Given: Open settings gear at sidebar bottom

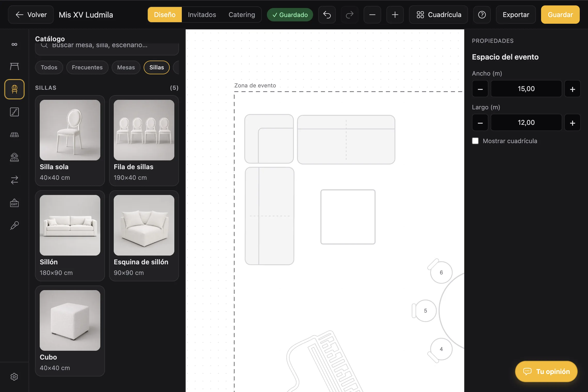Looking at the screenshot, I should coord(14,377).
